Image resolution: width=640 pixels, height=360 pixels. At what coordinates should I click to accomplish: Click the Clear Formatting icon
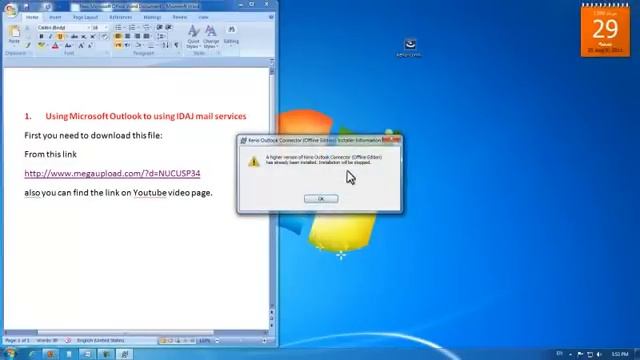point(104,36)
